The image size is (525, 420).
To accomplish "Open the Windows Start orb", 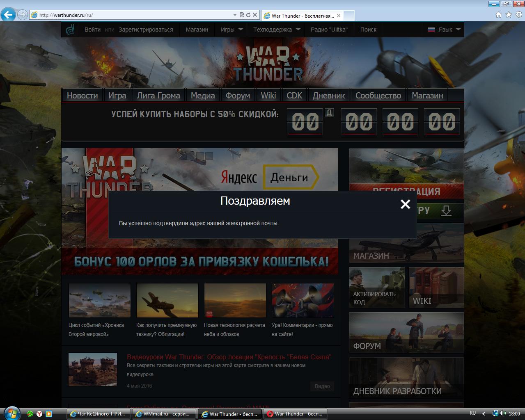I will [11, 413].
